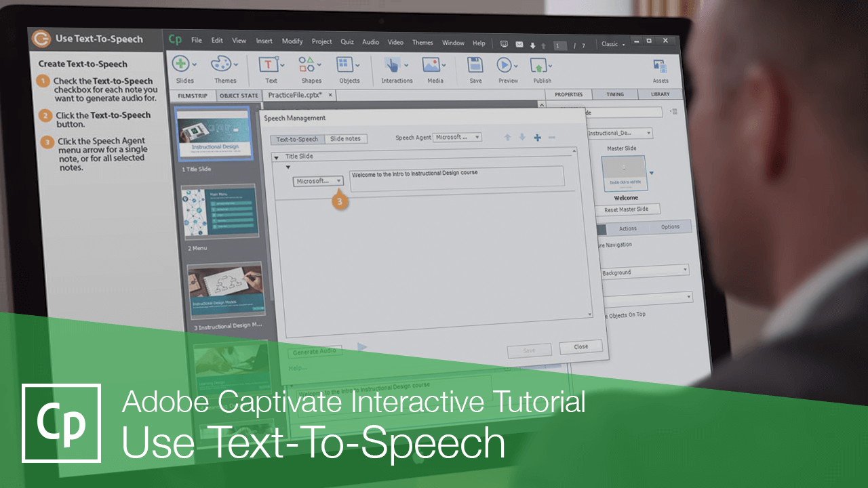Click the Save icon
868x488 pixels.
[475, 64]
